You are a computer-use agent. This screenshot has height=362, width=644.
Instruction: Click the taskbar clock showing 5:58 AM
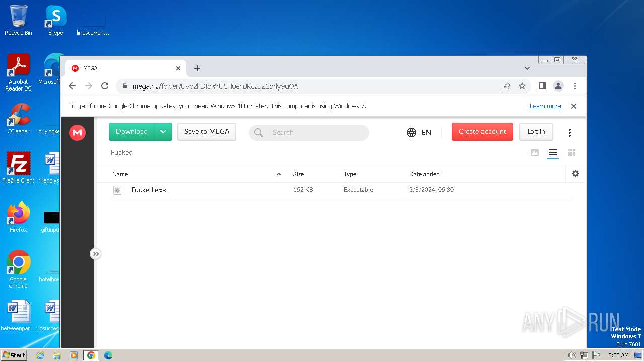pyautogui.click(x=618, y=355)
